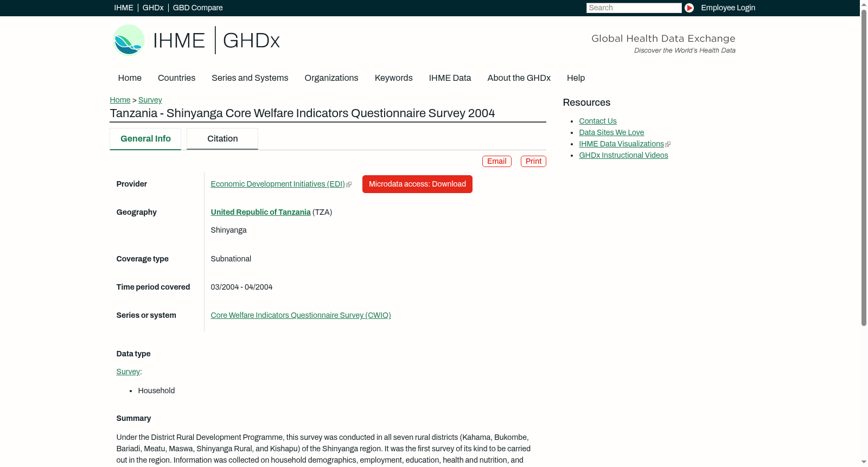Open United Republic of Tanzania link
868x467 pixels.
(x=261, y=213)
